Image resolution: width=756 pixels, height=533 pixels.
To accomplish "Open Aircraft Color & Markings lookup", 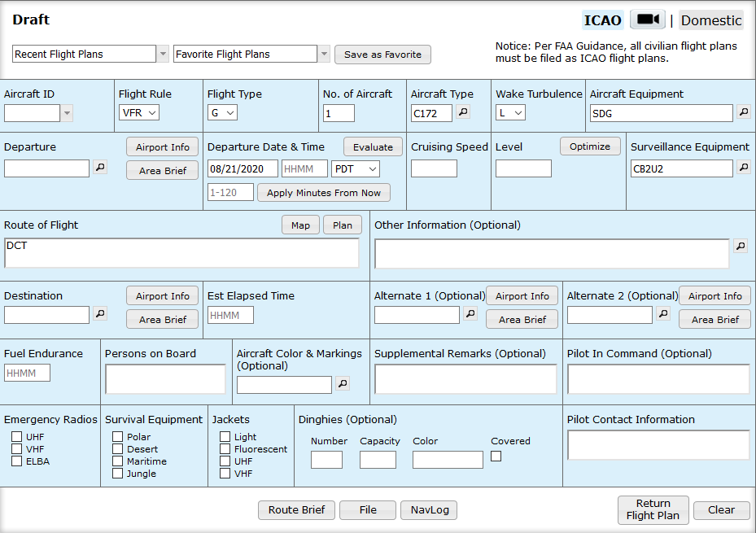I will click(x=343, y=384).
